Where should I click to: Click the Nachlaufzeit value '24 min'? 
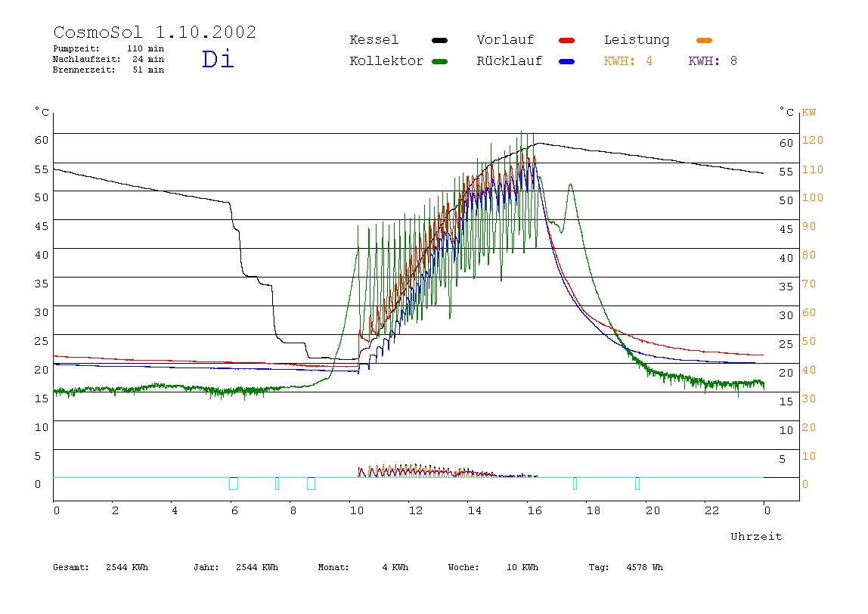[x=148, y=59]
